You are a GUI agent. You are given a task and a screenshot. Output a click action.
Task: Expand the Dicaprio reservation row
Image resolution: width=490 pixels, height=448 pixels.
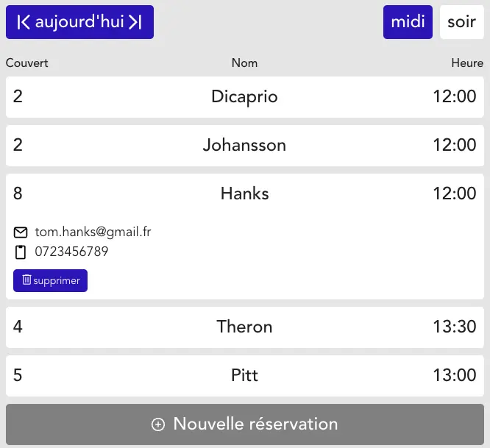pyautogui.click(x=245, y=97)
